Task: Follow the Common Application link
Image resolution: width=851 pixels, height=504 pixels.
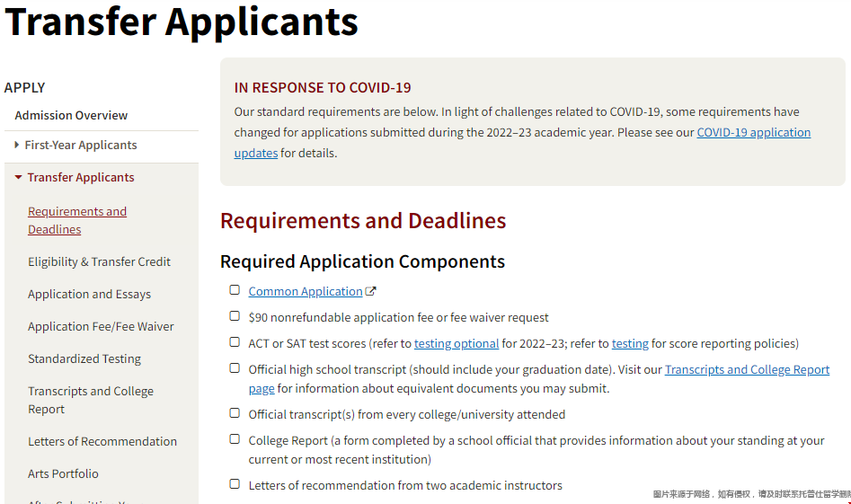Action: (306, 292)
